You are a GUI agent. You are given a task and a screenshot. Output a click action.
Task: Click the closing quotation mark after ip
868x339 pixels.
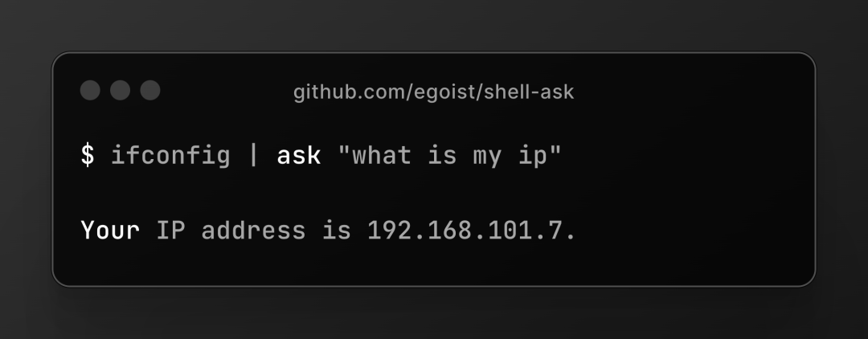click(555, 149)
